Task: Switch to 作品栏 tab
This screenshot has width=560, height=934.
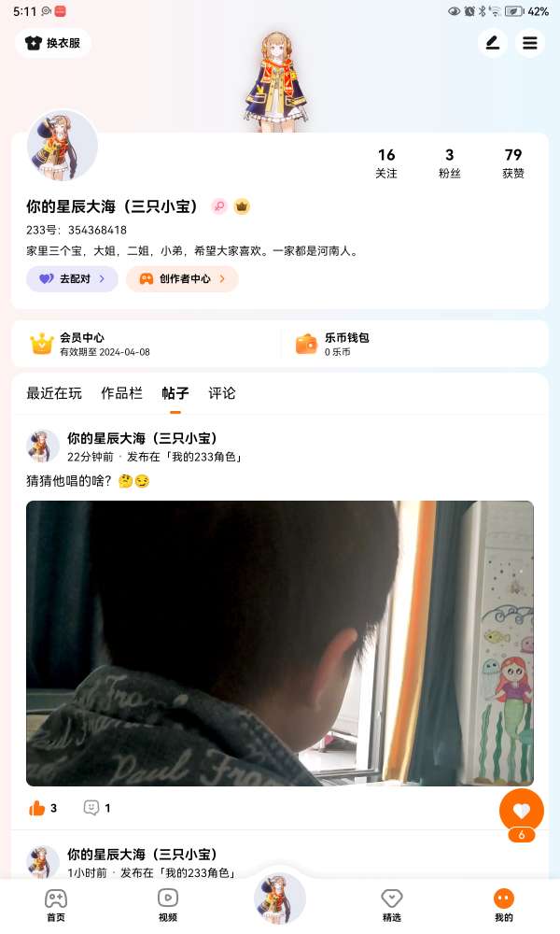Action: tap(122, 393)
